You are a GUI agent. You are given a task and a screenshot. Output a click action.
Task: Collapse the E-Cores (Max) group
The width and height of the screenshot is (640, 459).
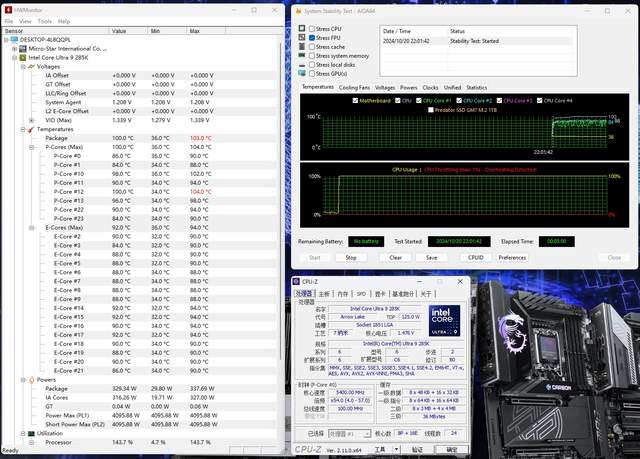pos(32,228)
